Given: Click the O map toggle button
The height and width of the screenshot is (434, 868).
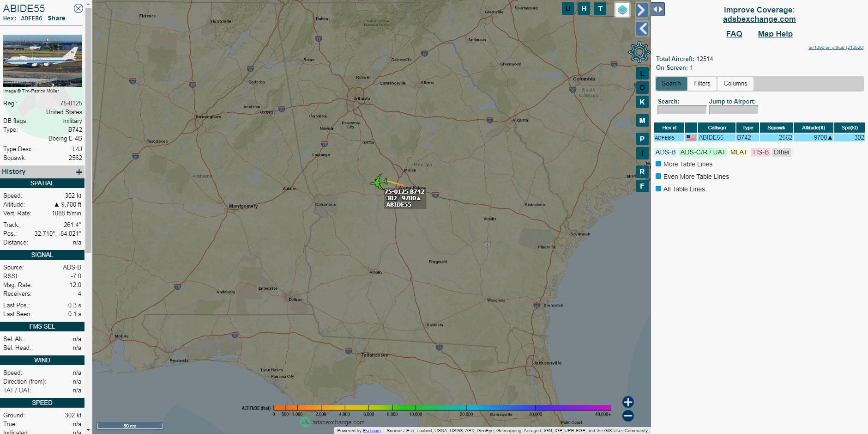Looking at the screenshot, I should (642, 87).
